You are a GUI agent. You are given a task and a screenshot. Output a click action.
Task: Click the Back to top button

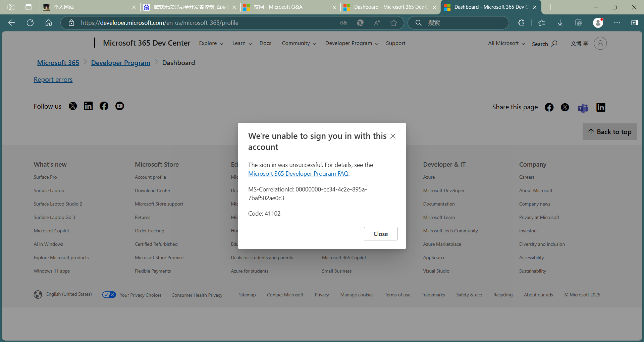tap(610, 132)
